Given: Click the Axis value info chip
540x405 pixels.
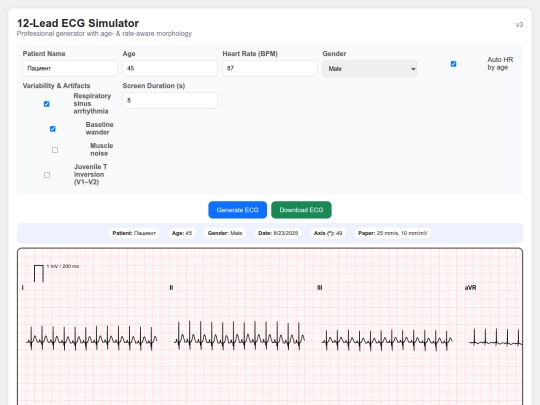Looking at the screenshot, I should pyautogui.click(x=328, y=233).
